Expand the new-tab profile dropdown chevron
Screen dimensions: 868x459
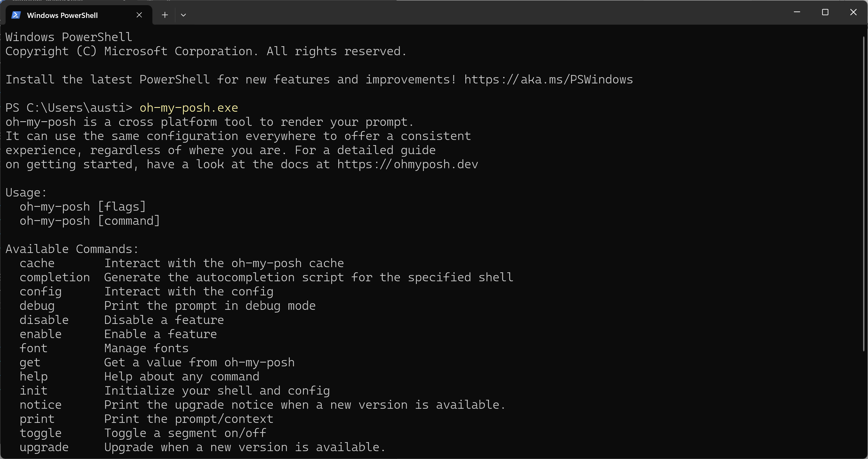[x=183, y=15]
